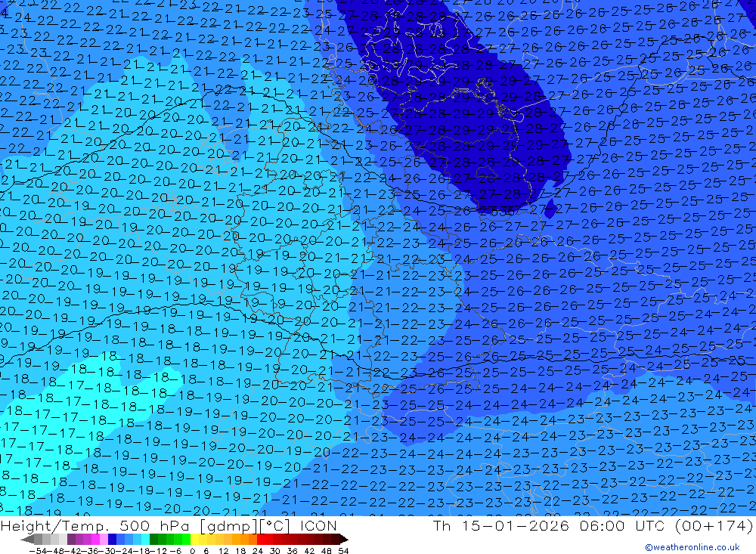The image size is (756, 554).
Task: Click the '54' label on the legend scale
Action: [x=344, y=551]
